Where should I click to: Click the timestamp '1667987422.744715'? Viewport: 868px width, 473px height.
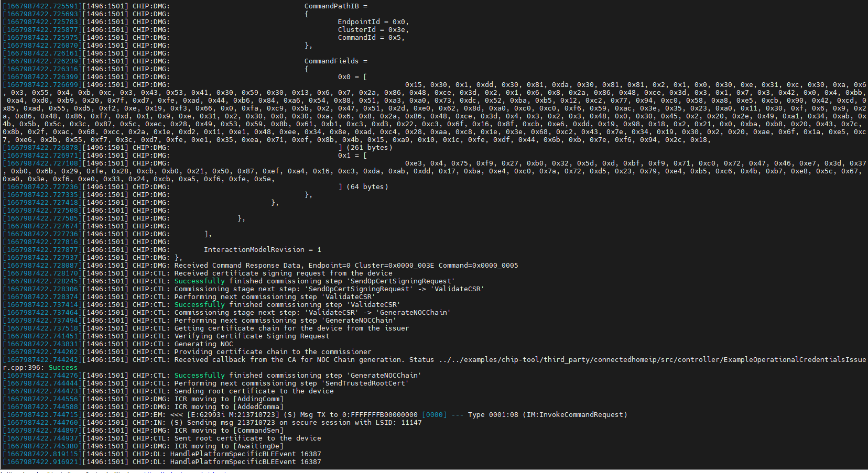click(42, 415)
